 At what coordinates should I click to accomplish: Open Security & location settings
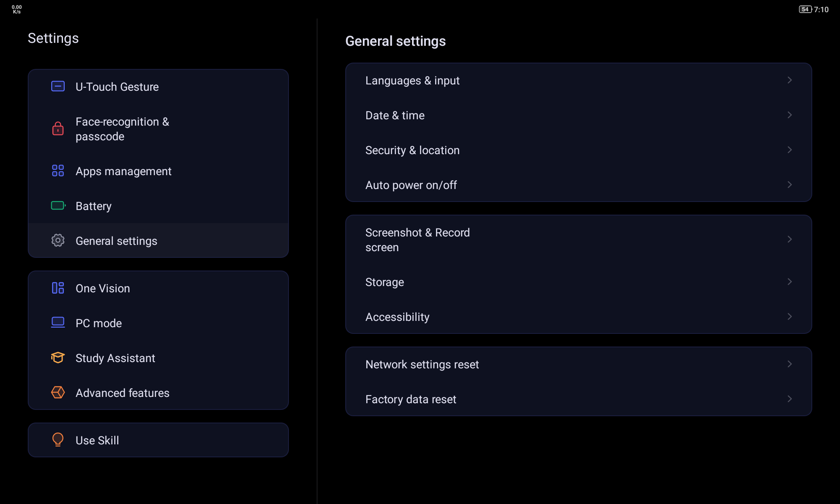point(412,150)
